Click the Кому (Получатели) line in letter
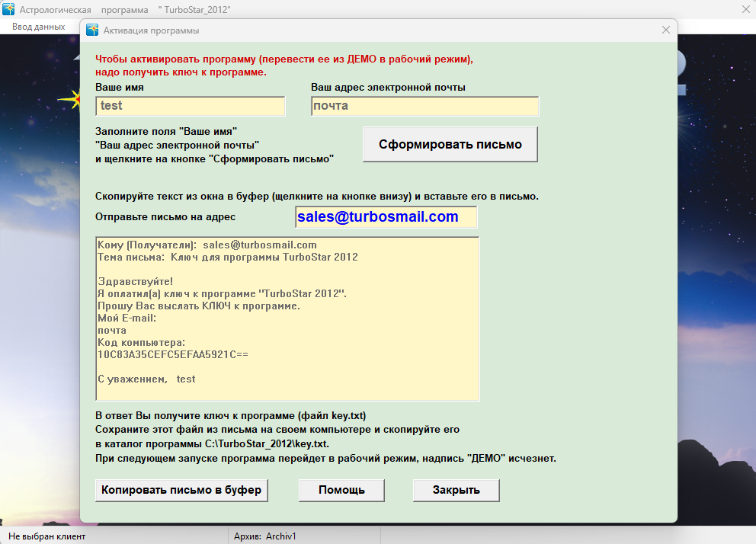Viewport: 756px width, 544px height. [x=207, y=245]
